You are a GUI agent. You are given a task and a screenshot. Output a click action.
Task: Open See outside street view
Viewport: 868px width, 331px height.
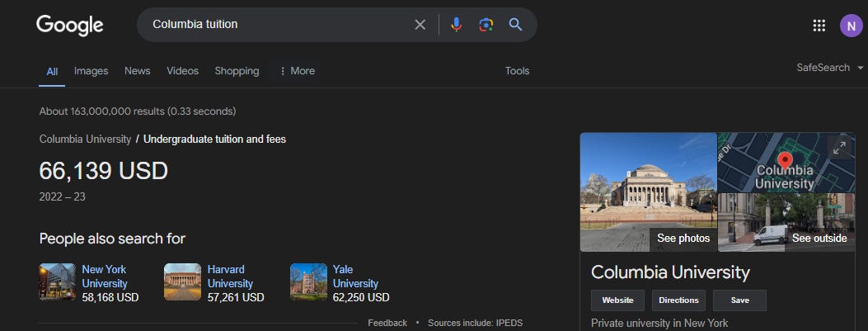coord(819,239)
